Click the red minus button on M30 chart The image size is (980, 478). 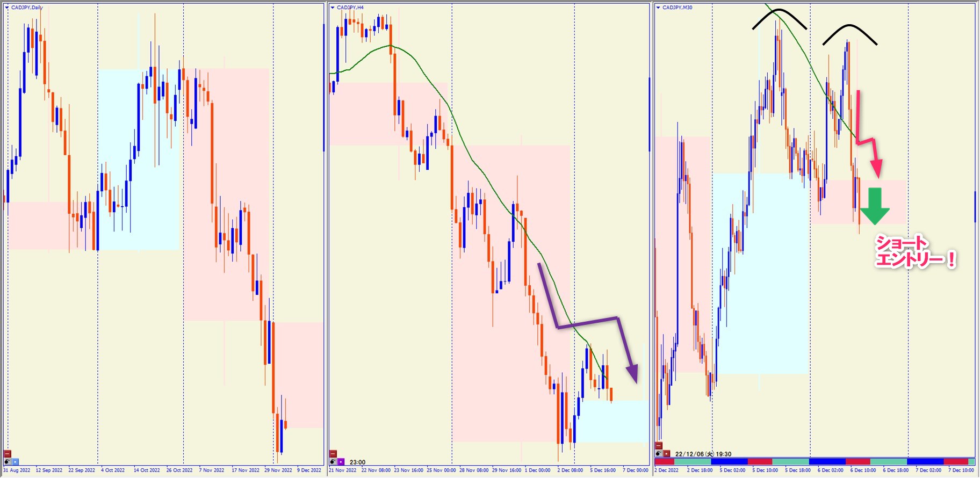(659, 446)
